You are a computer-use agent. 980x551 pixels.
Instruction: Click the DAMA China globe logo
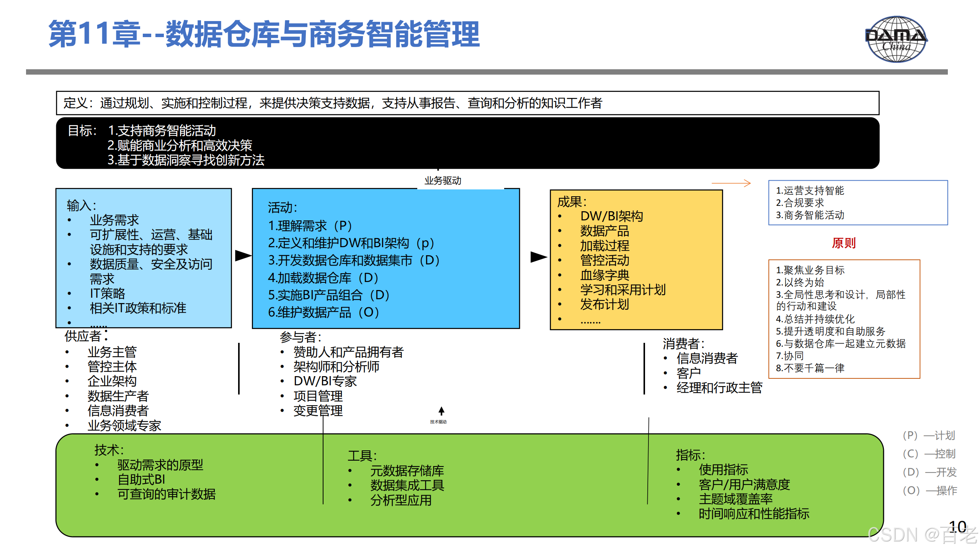click(x=896, y=39)
